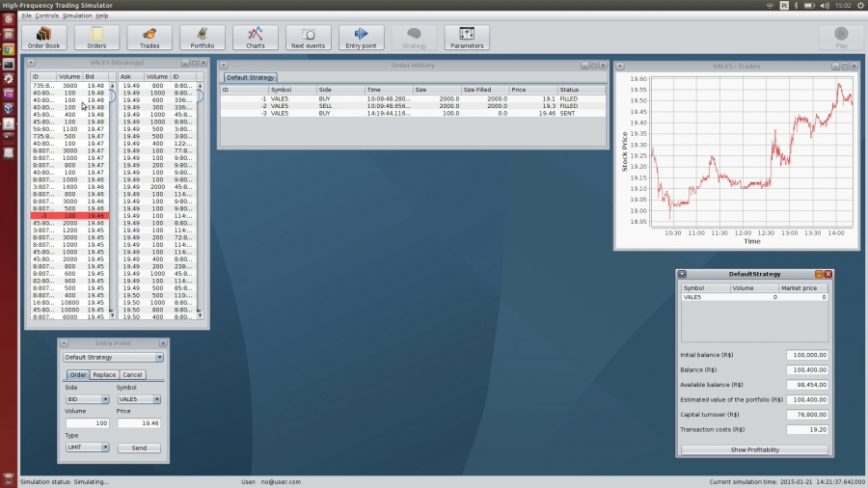Open the window menu arrow of VALE5 Trades chart

620,66
